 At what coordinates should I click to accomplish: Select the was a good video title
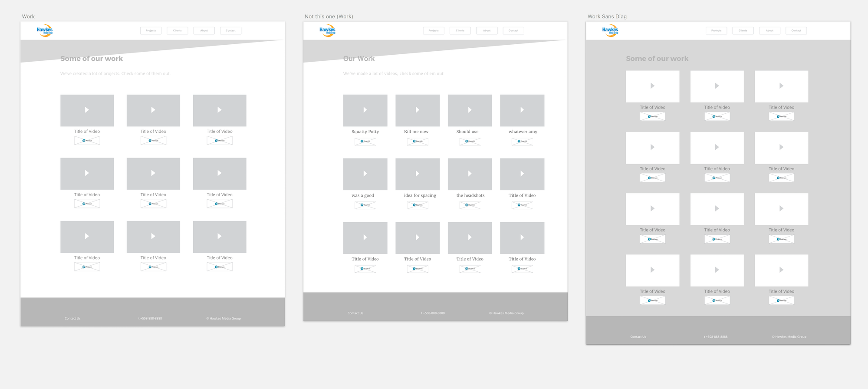click(x=363, y=195)
